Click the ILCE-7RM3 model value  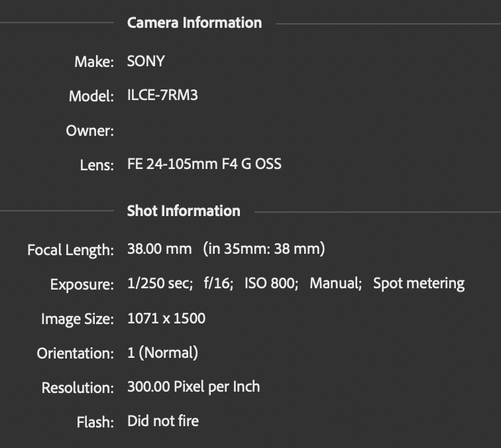pyautogui.click(x=162, y=95)
